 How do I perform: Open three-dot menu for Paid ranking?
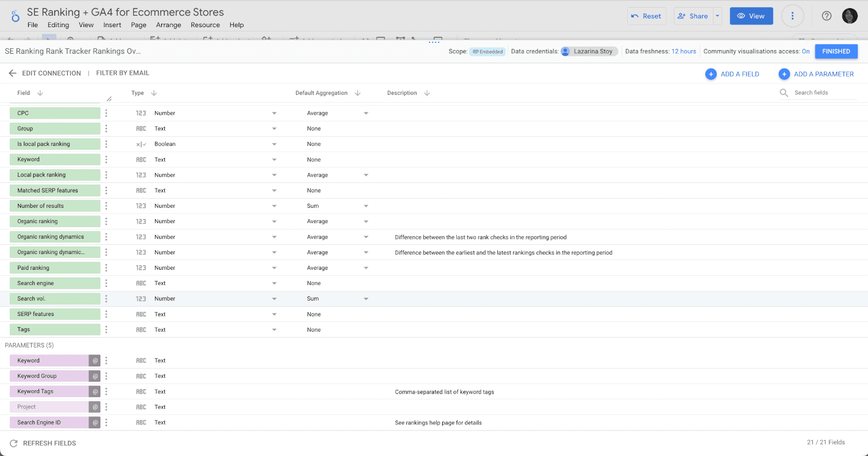tap(106, 268)
